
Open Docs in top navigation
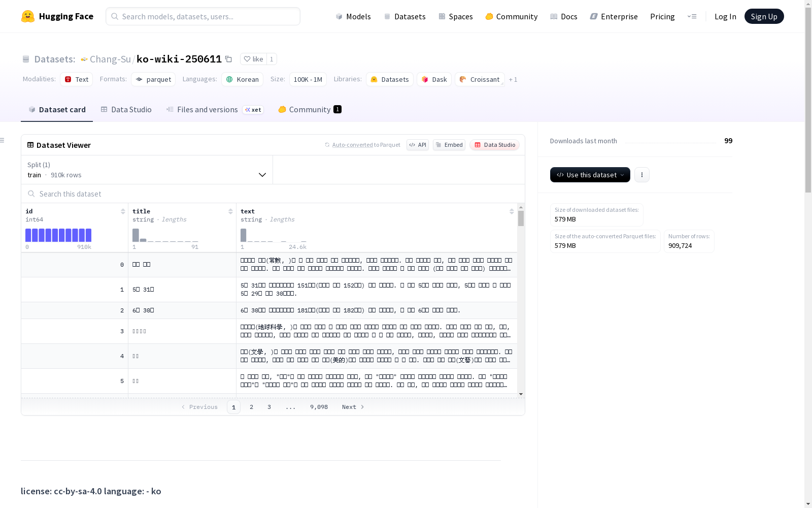pos(563,16)
